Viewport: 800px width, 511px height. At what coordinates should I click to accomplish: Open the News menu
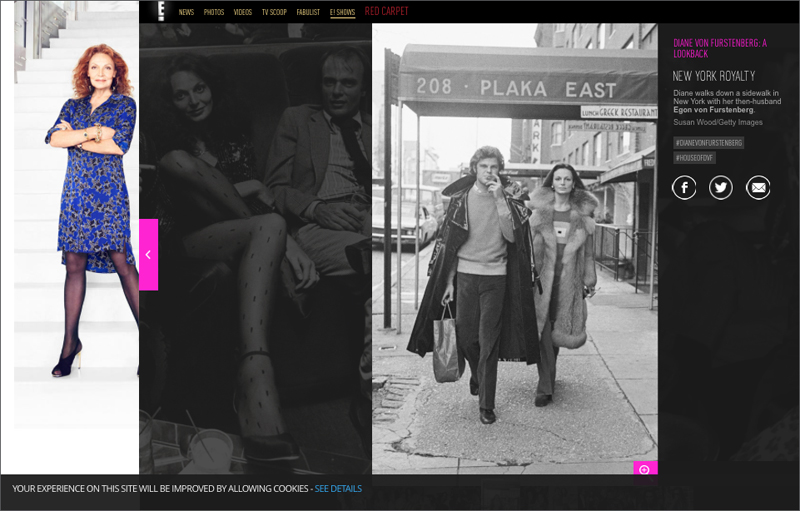point(186,12)
